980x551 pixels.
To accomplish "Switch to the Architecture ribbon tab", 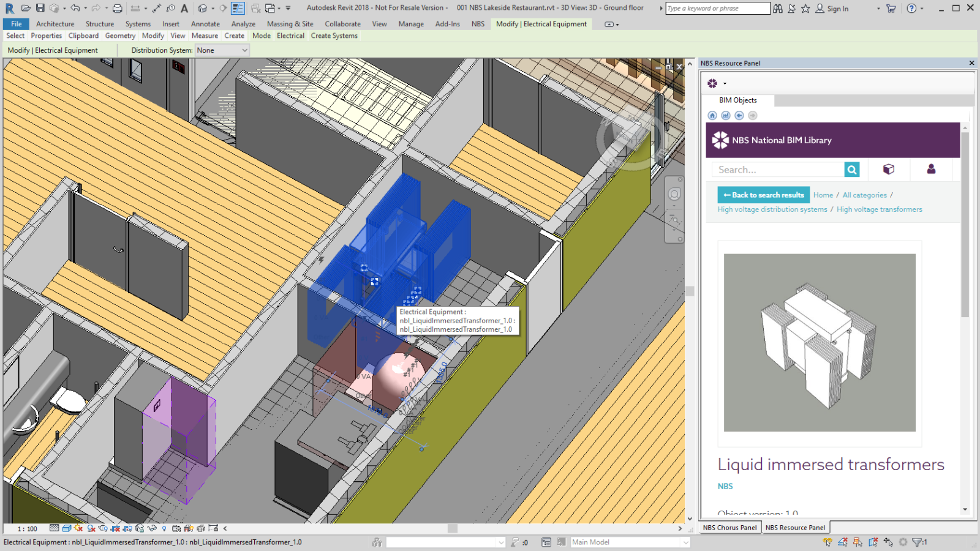I will (x=55, y=24).
